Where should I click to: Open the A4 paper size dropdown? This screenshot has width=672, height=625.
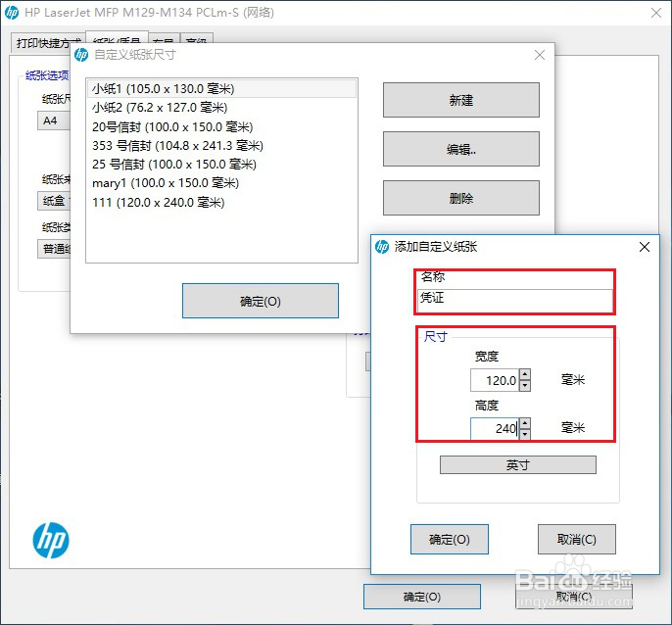(54, 120)
